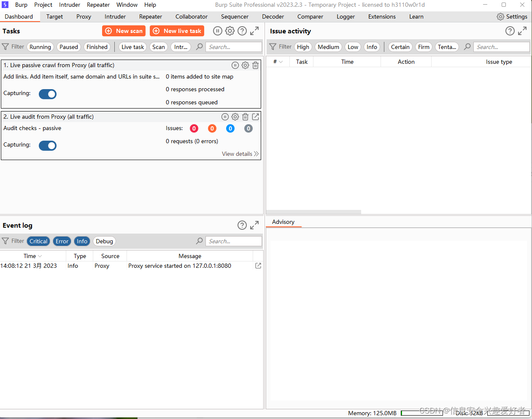The height and width of the screenshot is (419, 532).
Task: Select Proxy service started event message
Action: click(x=180, y=266)
